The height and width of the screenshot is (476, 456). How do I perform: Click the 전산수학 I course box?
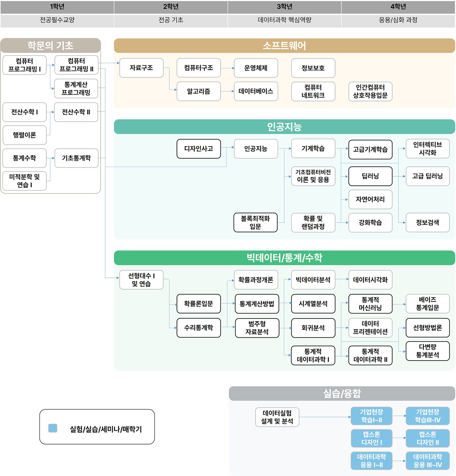click(x=25, y=112)
